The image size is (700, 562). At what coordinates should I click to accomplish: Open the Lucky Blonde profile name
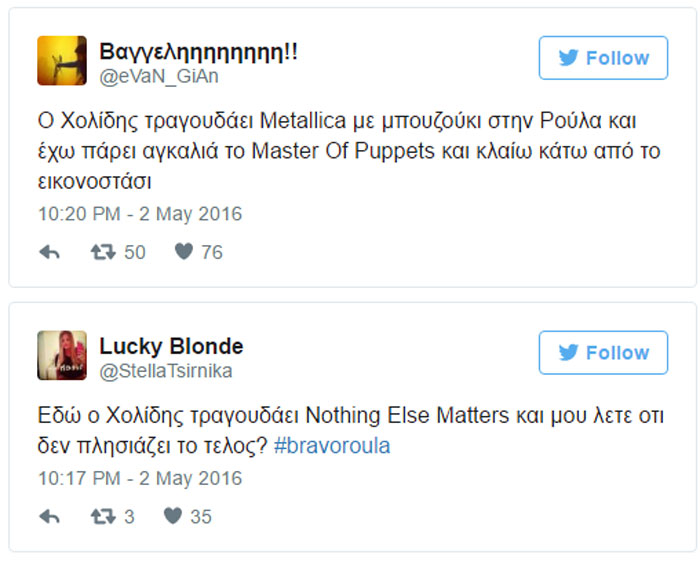click(171, 346)
